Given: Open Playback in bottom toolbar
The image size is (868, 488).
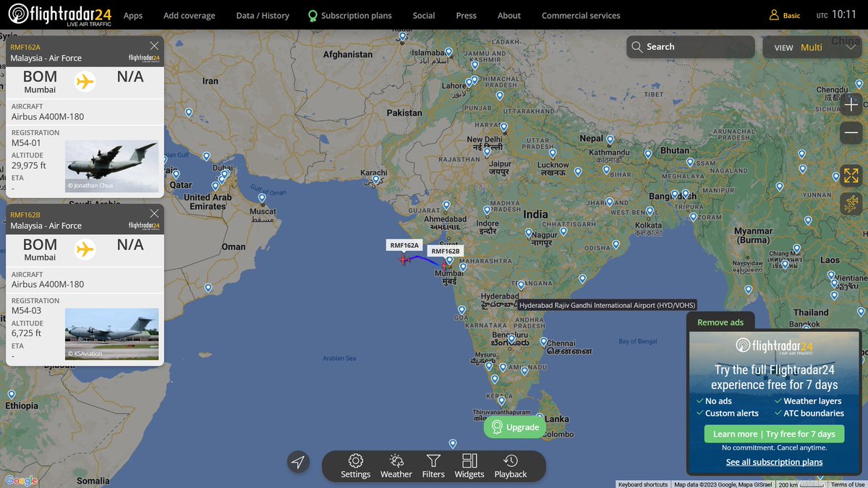Looking at the screenshot, I should (x=511, y=466).
